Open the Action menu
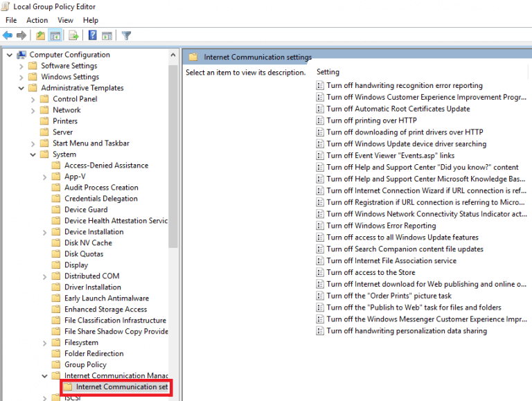 tap(37, 20)
